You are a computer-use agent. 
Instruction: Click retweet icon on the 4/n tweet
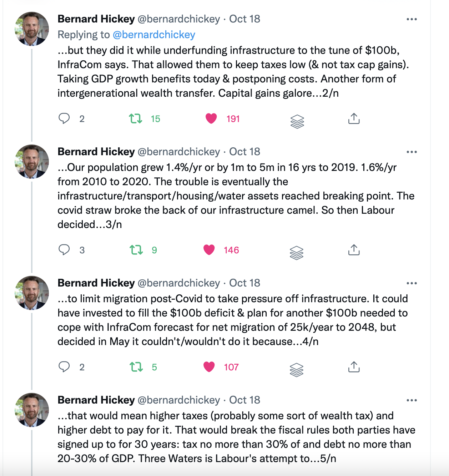[x=136, y=367]
